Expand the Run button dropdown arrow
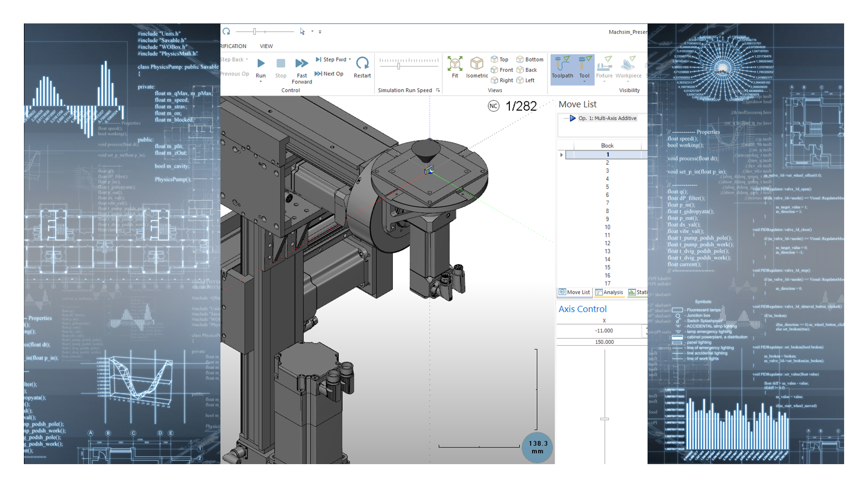868x488 pixels. [x=260, y=82]
